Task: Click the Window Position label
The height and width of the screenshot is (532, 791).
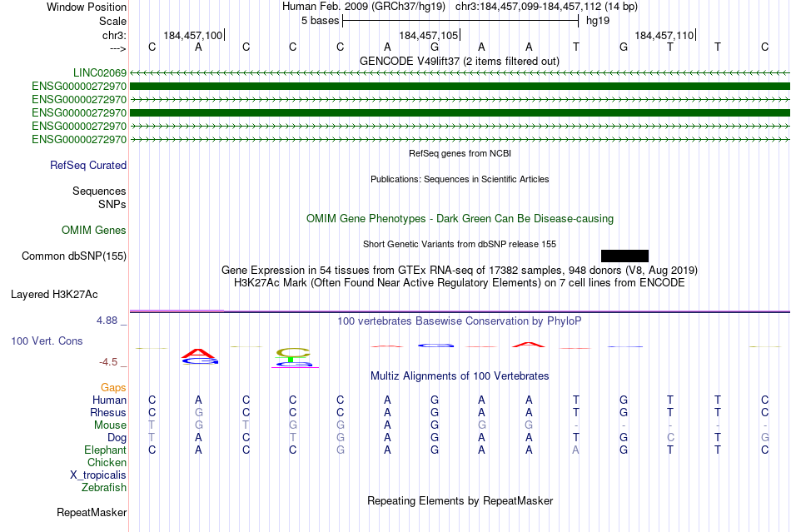Action: [87, 7]
